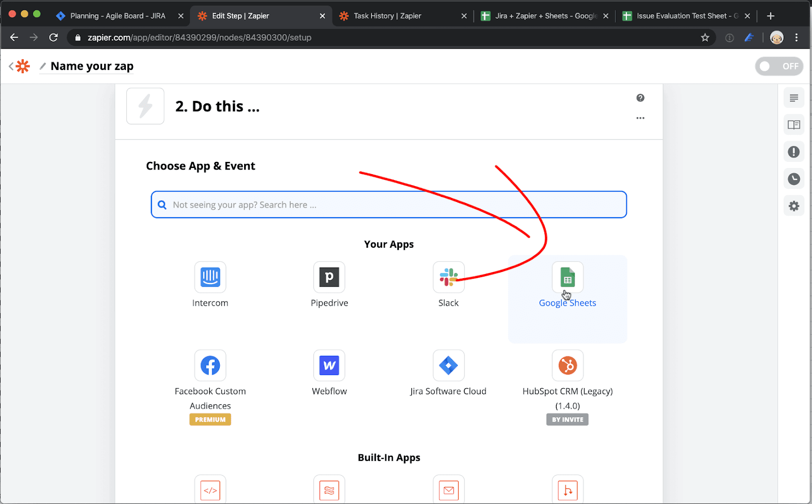Show the alerts exclamation sidebar icon
The height and width of the screenshot is (504, 812).
pyautogui.click(x=794, y=152)
